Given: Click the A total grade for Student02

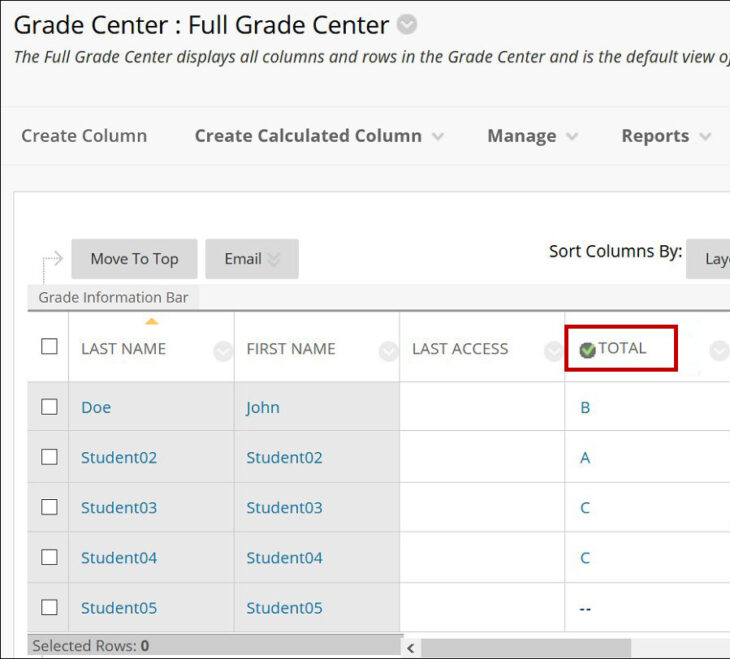Looking at the screenshot, I should coord(585,458).
